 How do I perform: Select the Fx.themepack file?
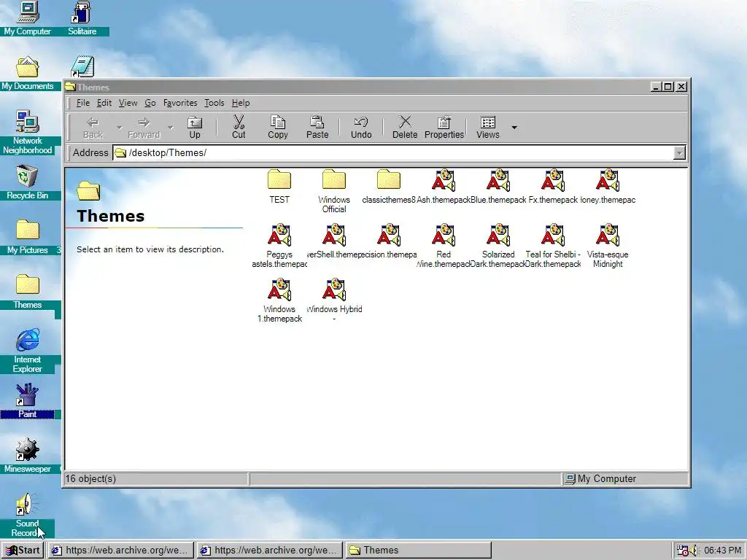[x=553, y=187]
